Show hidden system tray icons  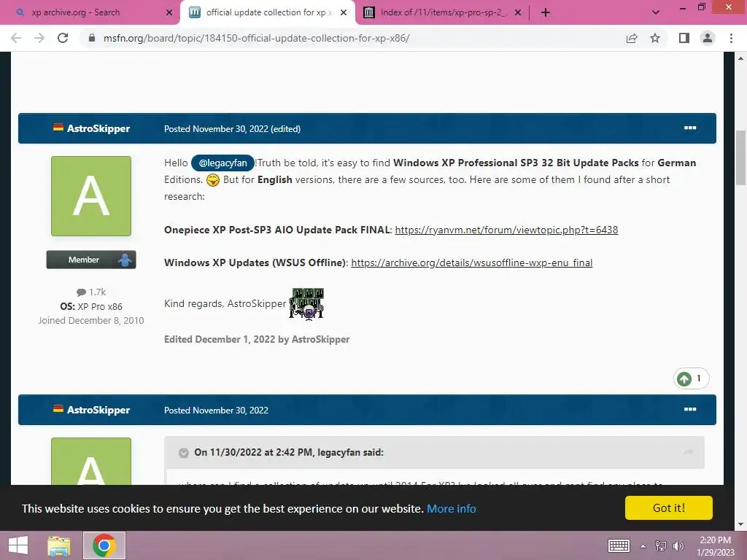643,546
